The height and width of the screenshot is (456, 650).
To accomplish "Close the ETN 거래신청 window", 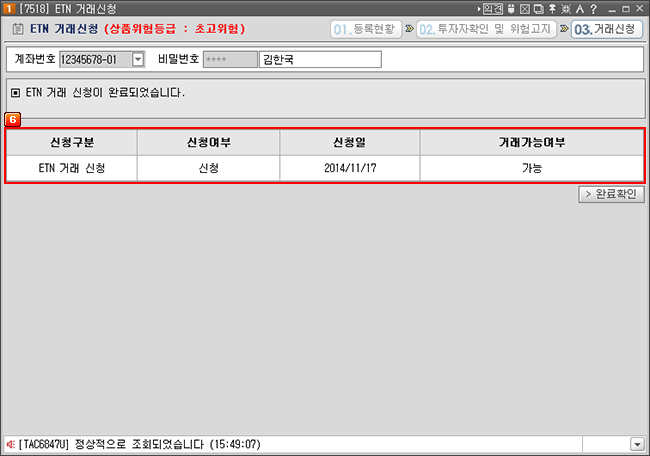I will 640,9.
